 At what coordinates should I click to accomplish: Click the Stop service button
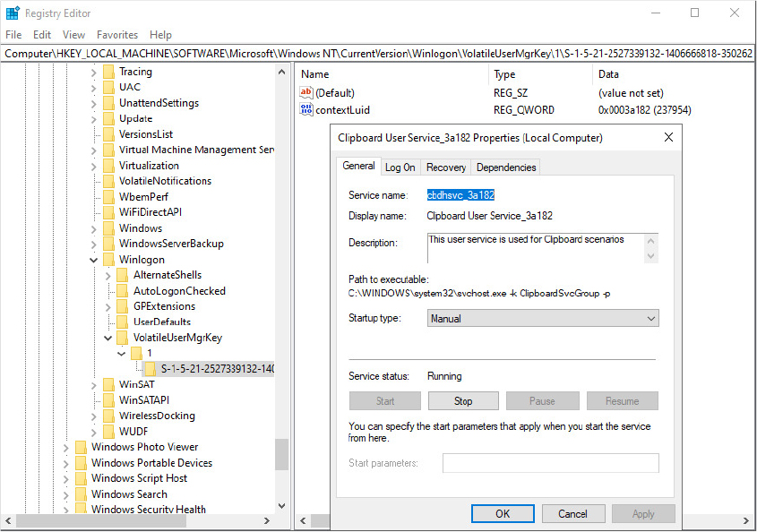tap(463, 401)
